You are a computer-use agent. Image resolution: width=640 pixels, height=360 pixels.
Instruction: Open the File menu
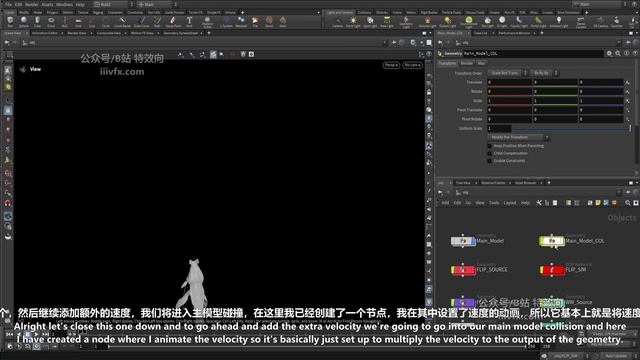coord(8,4)
